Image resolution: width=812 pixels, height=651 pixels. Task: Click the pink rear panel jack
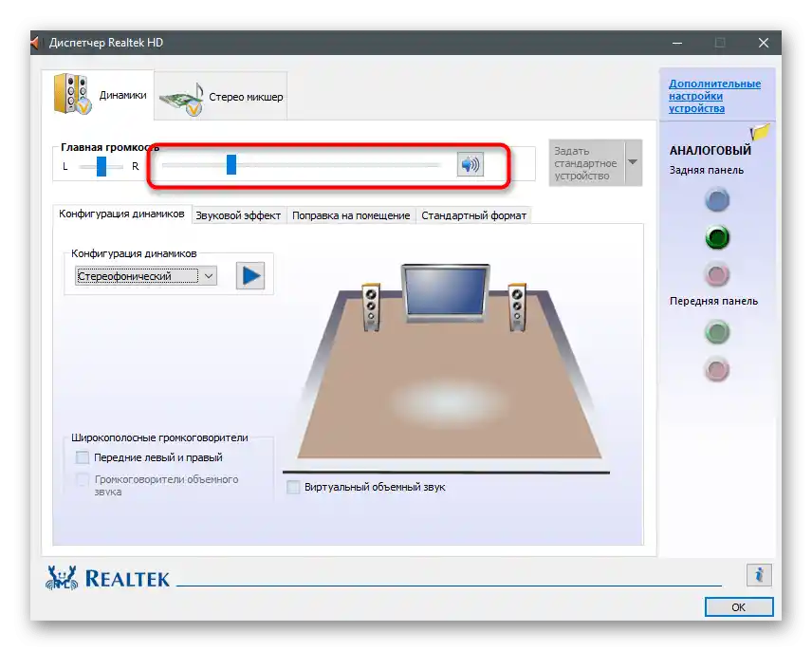point(717,275)
